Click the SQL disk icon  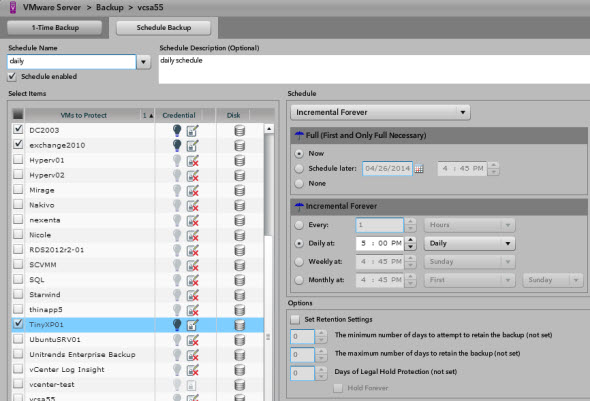(x=240, y=280)
